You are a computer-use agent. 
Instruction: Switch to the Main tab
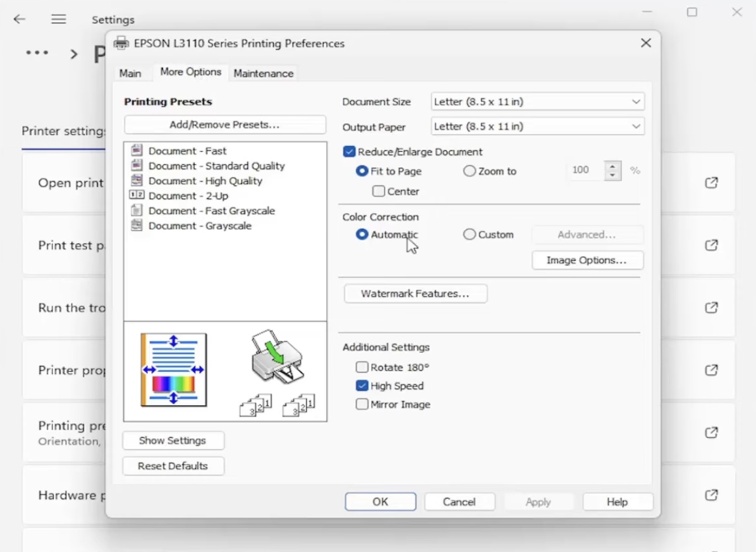(130, 73)
